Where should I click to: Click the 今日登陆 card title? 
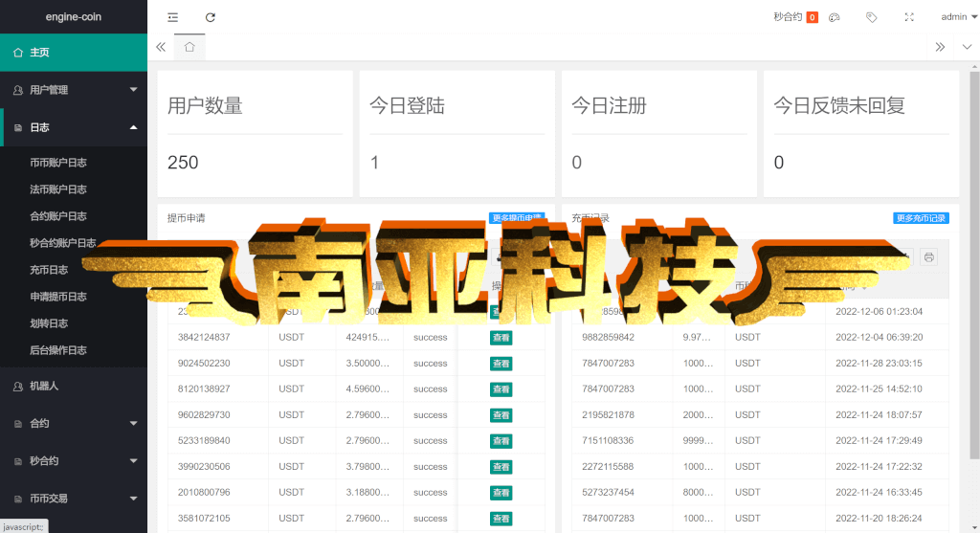407,105
